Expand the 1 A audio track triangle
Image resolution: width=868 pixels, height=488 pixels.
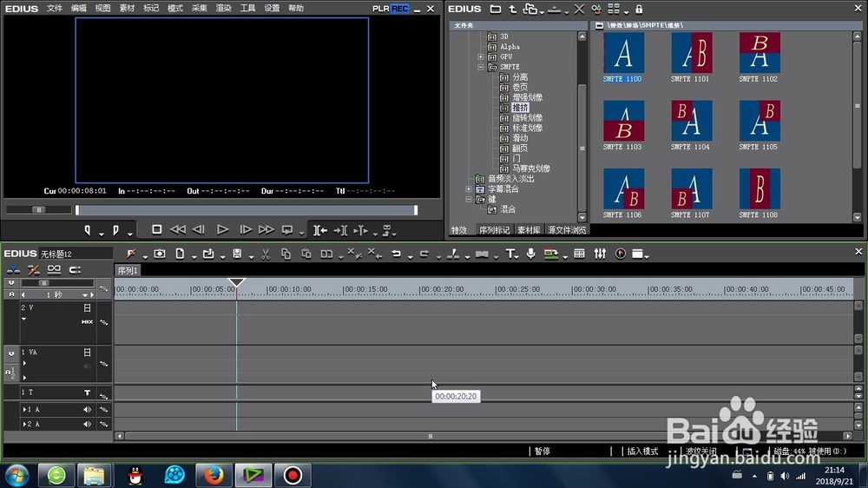point(24,409)
